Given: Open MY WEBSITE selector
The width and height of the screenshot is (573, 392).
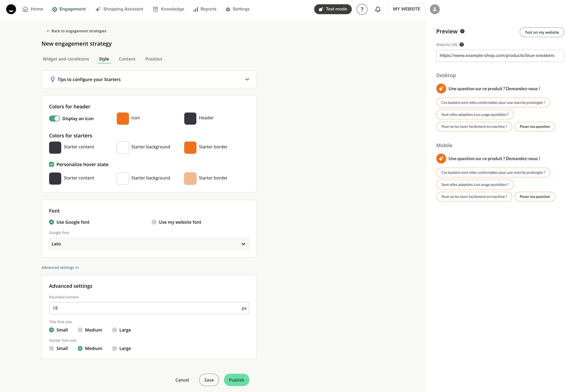Looking at the screenshot, I should coord(406,9).
